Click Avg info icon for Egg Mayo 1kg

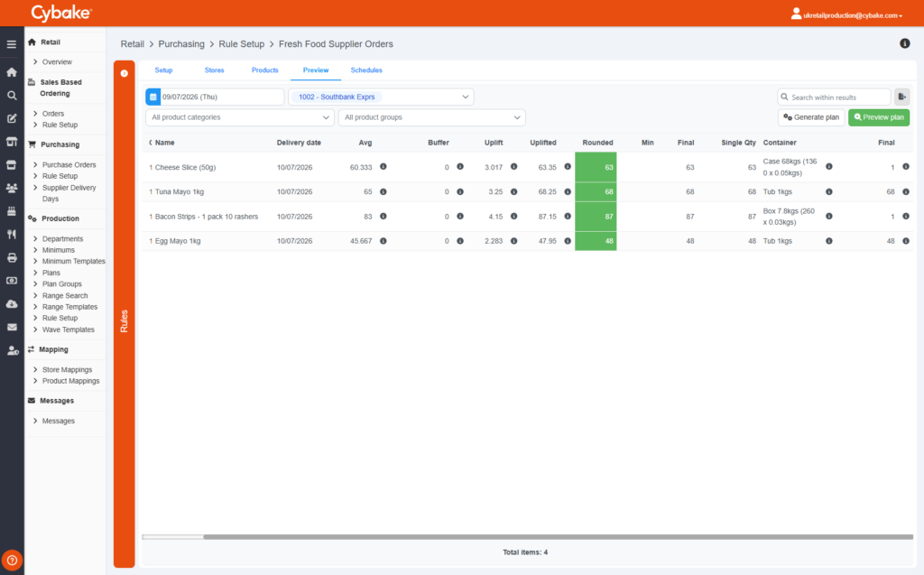[383, 241]
